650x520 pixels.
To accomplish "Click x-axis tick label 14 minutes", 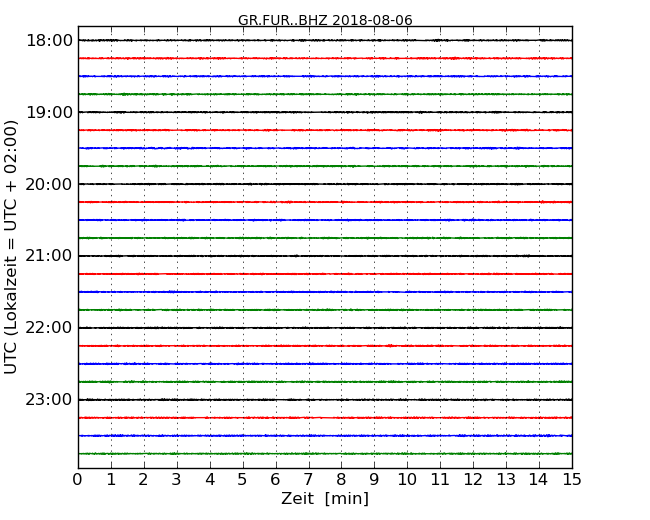I will [x=539, y=479].
